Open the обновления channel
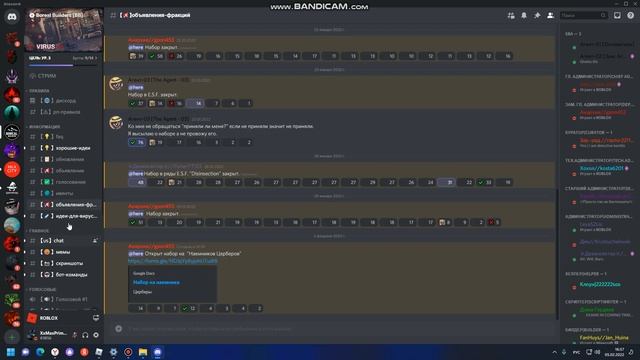 pyautogui.click(x=63, y=159)
